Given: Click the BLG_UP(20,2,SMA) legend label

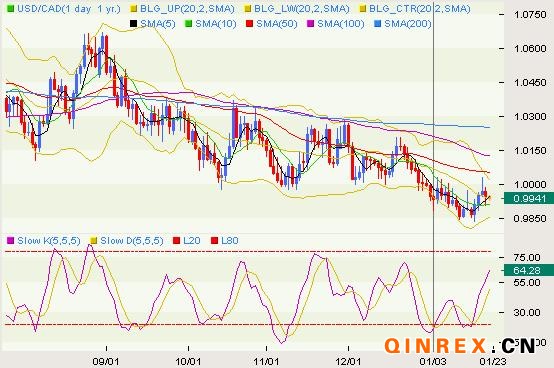Looking at the screenshot, I should tap(187, 9).
